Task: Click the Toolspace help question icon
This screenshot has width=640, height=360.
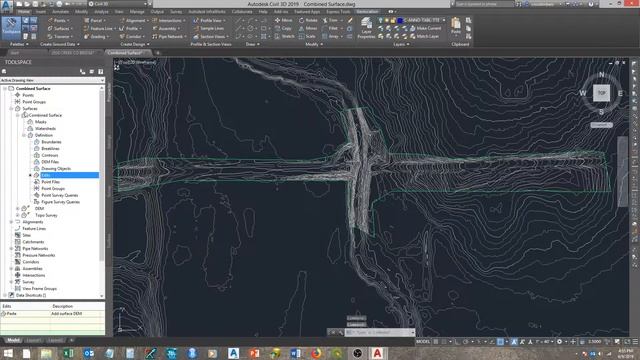Action: click(x=100, y=72)
